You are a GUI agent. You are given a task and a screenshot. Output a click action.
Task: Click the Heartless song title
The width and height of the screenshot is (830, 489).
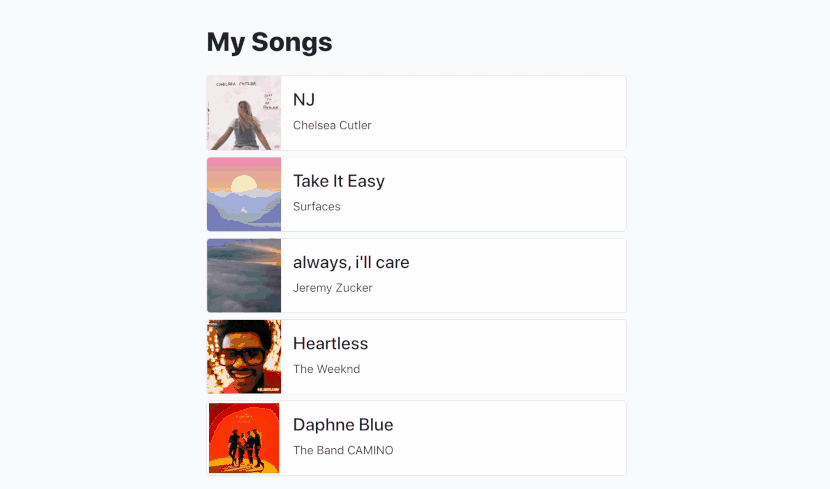330,343
